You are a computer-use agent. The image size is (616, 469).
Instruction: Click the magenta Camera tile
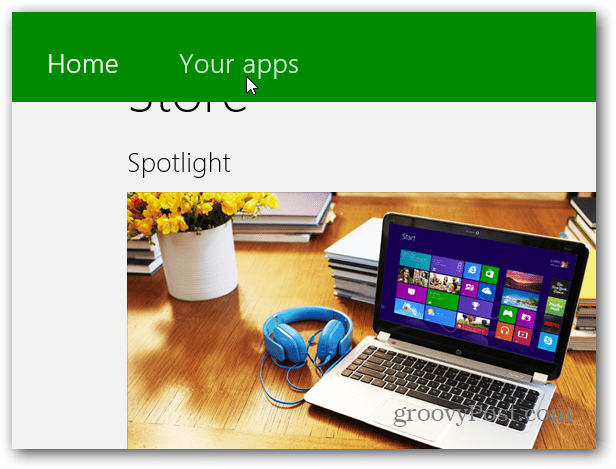point(526,318)
